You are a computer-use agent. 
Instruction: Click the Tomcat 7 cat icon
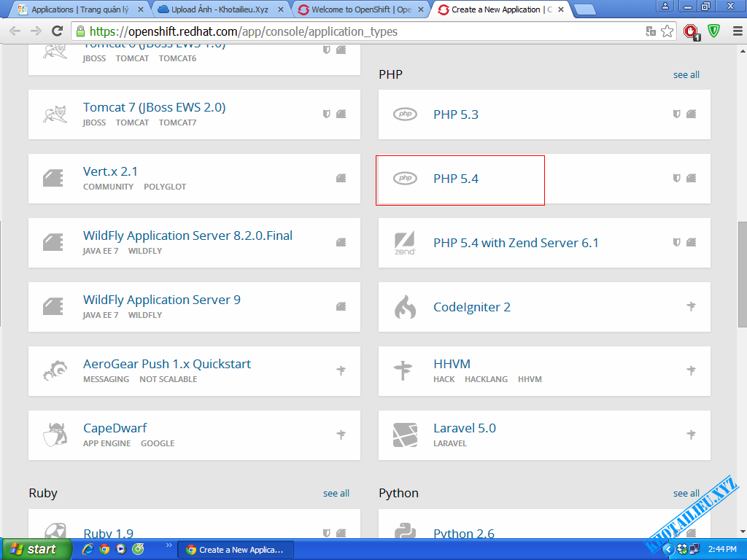(55, 114)
